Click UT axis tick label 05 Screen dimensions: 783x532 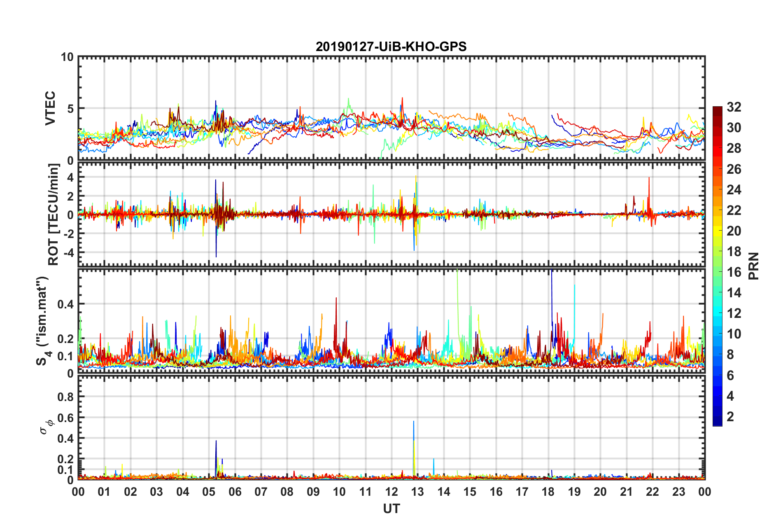(x=209, y=492)
